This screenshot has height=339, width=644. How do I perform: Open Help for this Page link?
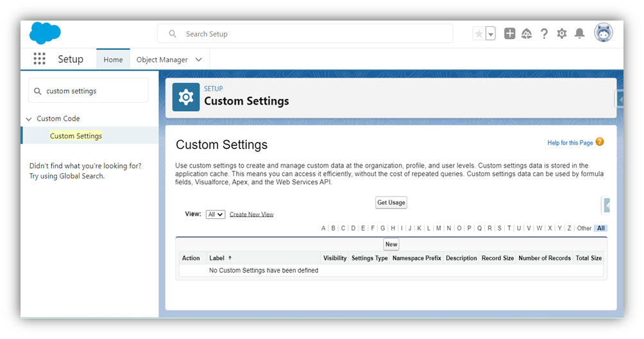coord(570,143)
